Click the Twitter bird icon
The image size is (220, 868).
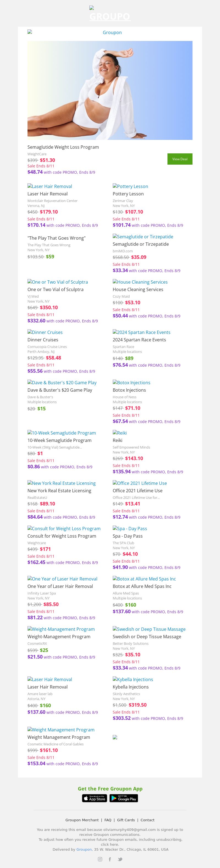[120, 859]
